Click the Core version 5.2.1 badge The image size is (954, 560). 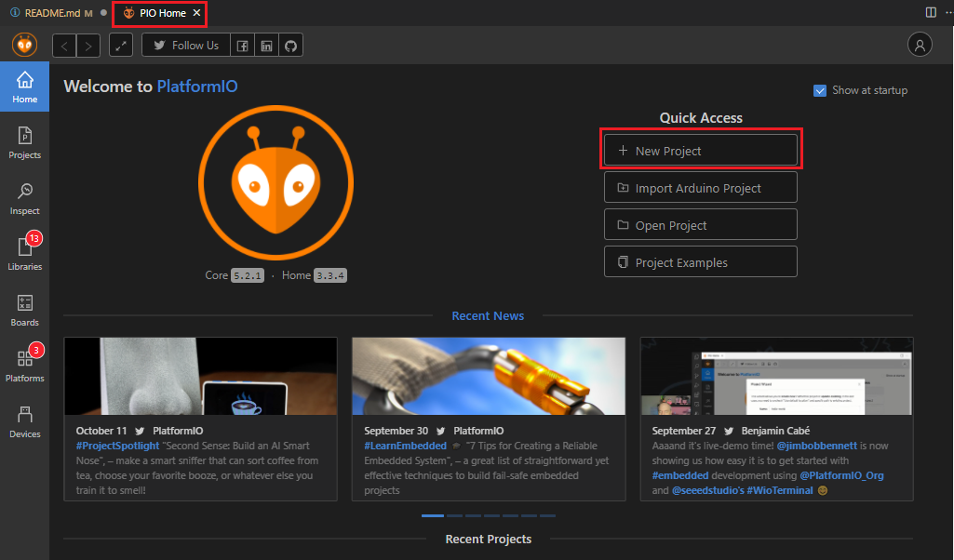click(248, 275)
